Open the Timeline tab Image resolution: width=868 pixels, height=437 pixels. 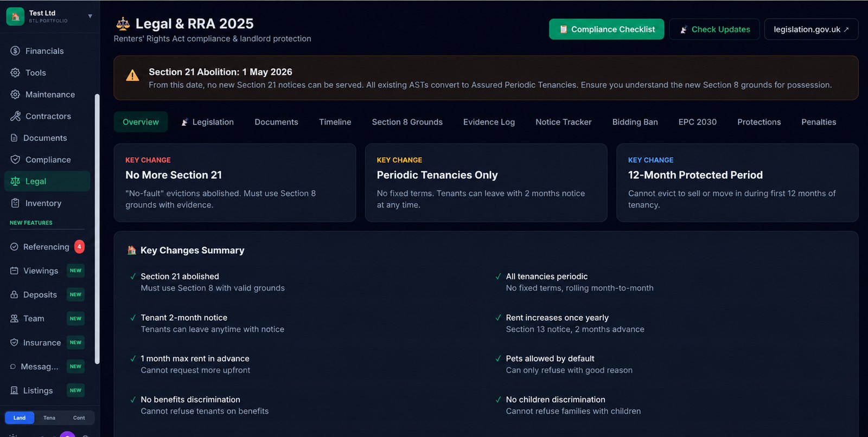coord(335,122)
